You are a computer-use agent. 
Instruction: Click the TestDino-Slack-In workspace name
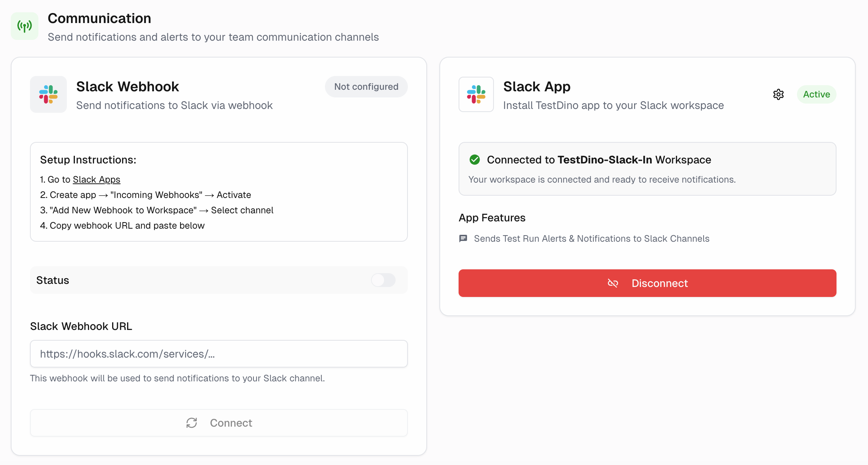(605, 160)
